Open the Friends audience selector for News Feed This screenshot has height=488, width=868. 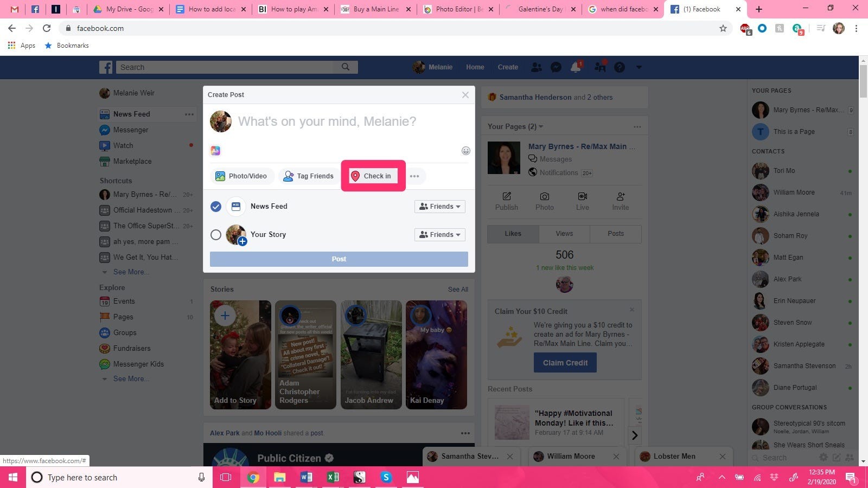tap(439, 207)
